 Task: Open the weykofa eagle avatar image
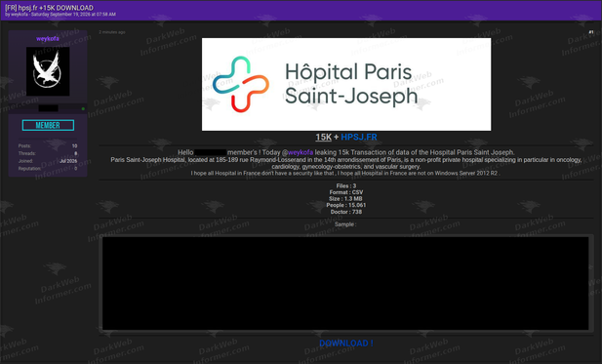pos(48,71)
